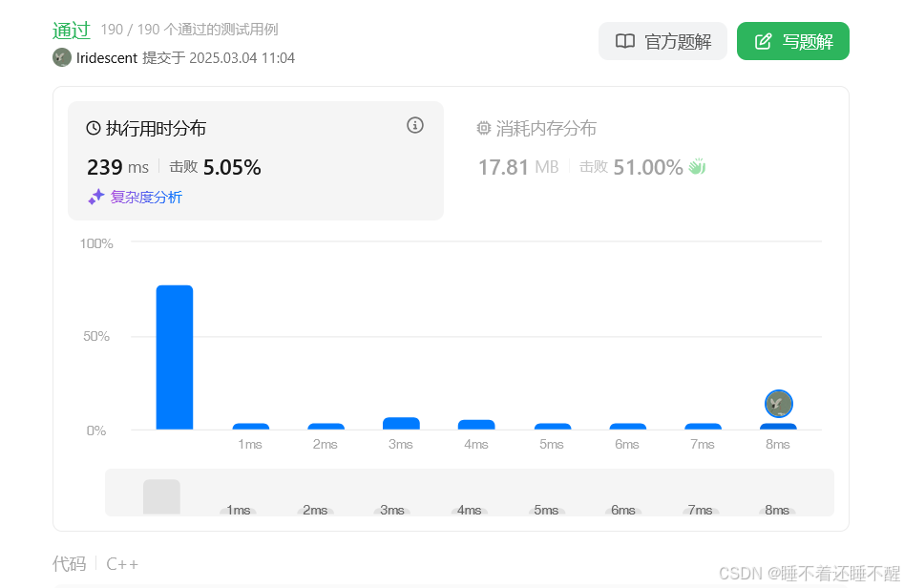Select the chart bar at 1ms
Viewport: 904px width, 588px height.
coord(251,427)
